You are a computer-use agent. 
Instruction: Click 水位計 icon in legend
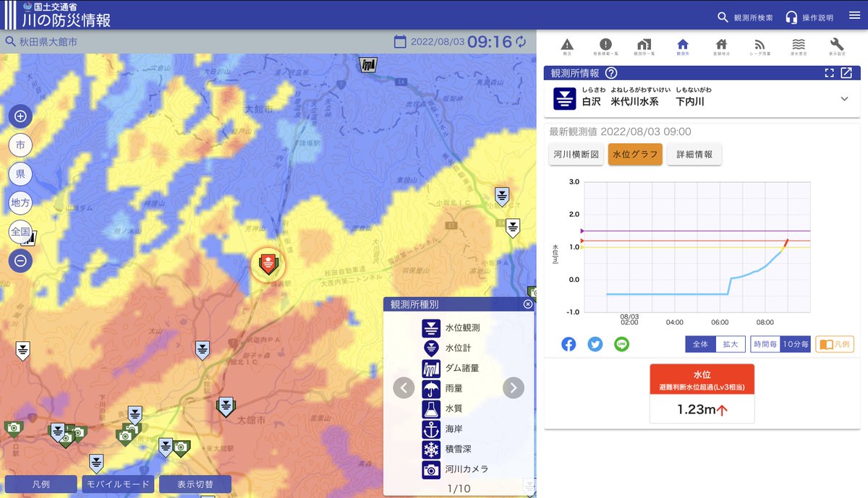coord(431,348)
